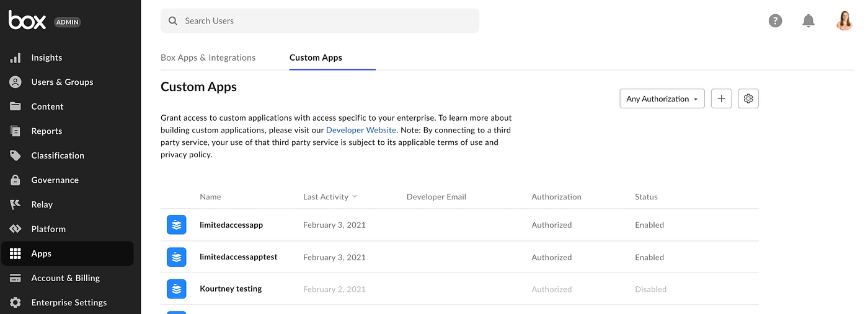
Task: Click the limitedaccessapptest app icon
Action: click(177, 257)
